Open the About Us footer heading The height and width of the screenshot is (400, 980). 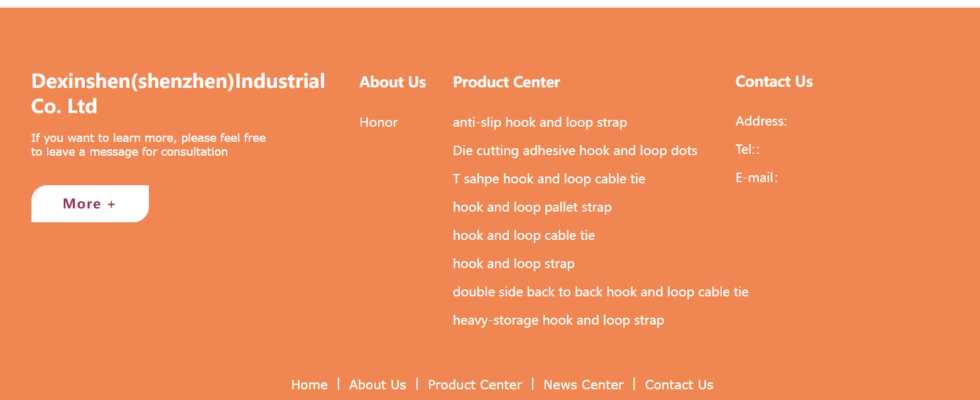pos(393,82)
